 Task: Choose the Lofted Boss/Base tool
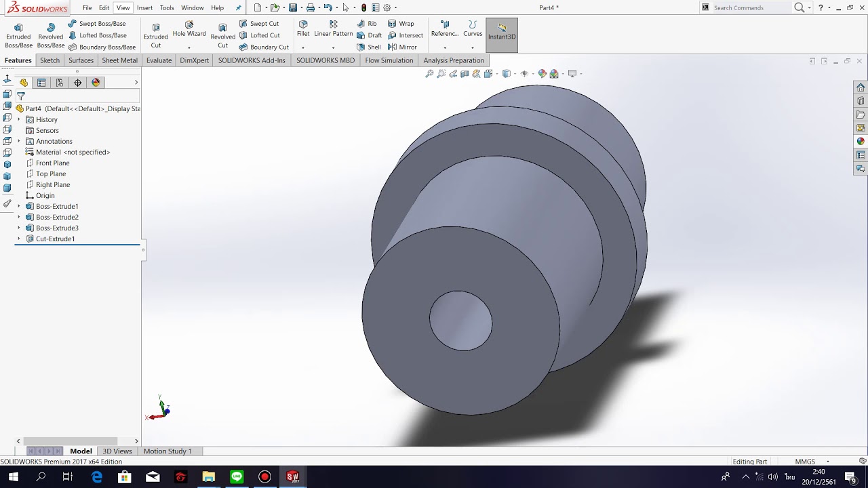click(x=97, y=35)
